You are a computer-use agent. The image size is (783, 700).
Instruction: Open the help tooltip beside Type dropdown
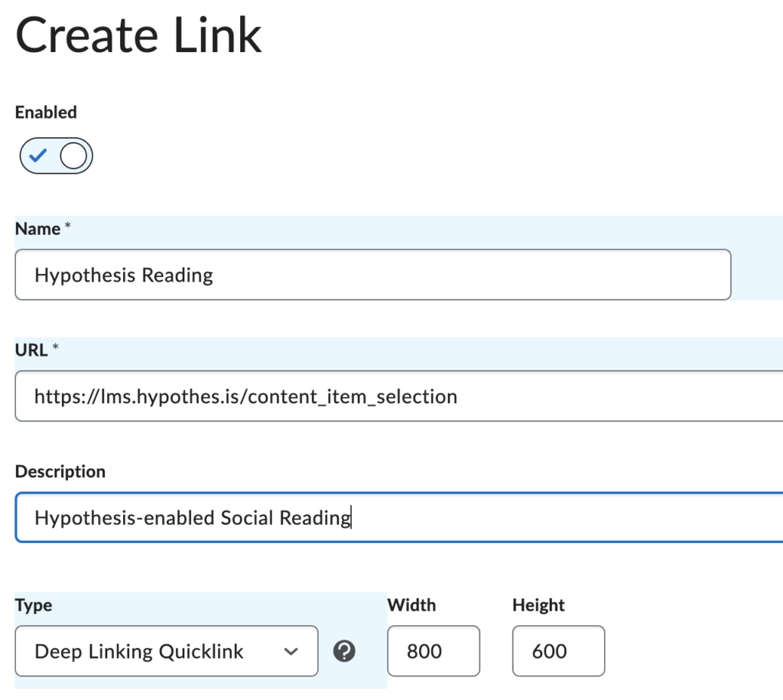click(x=345, y=651)
